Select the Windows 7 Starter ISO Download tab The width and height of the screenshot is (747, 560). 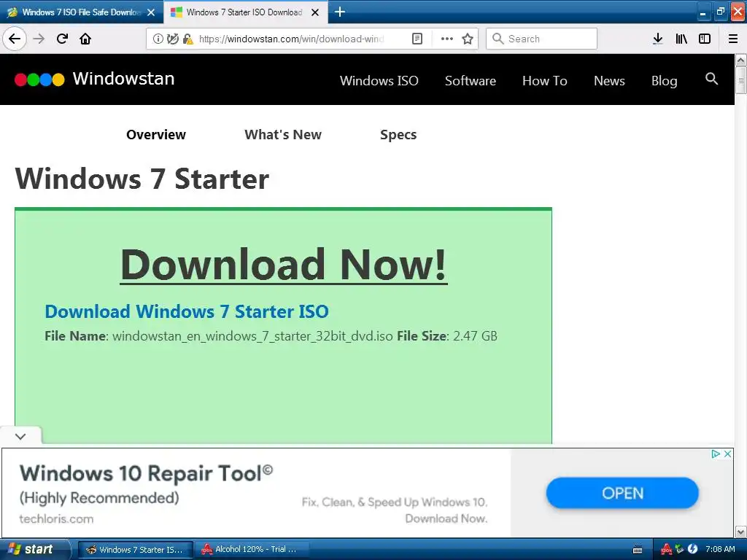coord(245,12)
